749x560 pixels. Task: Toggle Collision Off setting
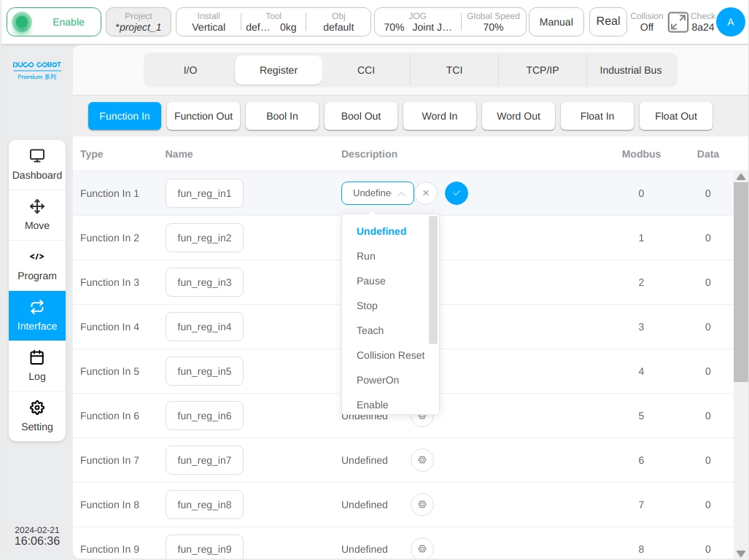click(x=646, y=22)
